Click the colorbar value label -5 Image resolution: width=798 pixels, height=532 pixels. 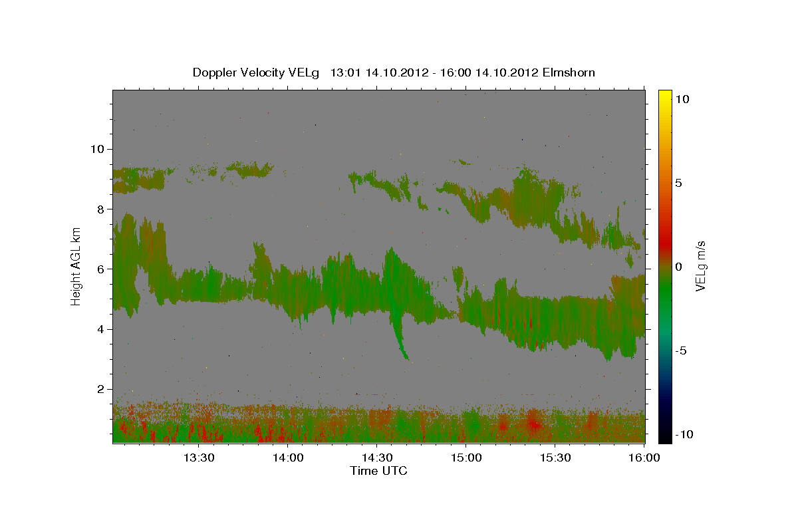coord(681,350)
